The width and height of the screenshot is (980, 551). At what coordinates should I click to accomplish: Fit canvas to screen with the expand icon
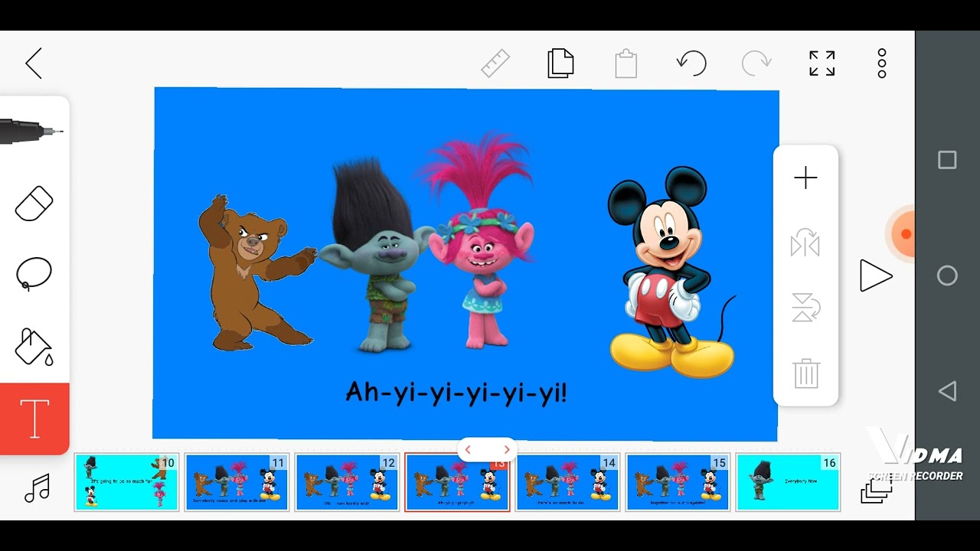[x=822, y=64]
